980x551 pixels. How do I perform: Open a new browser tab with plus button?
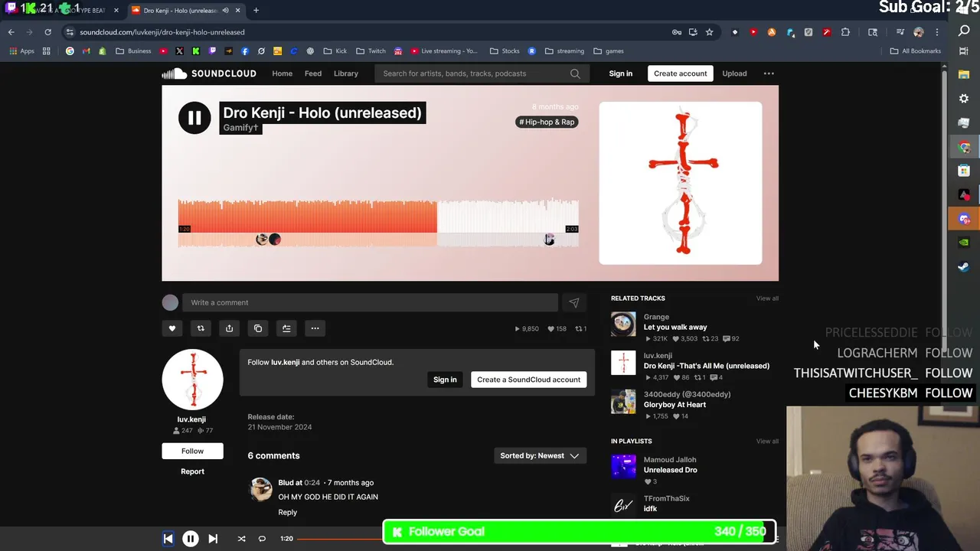coord(256,10)
